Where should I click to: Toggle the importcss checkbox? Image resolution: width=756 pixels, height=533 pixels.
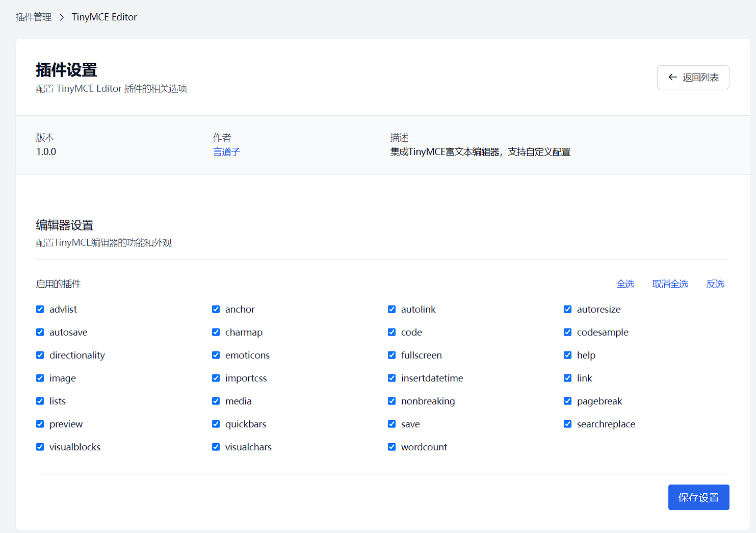click(216, 378)
